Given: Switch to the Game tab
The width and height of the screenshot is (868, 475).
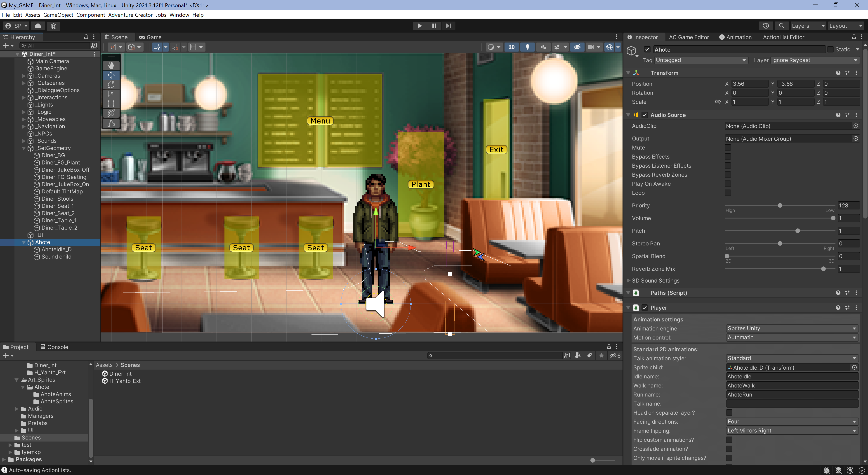Looking at the screenshot, I should (x=150, y=37).
